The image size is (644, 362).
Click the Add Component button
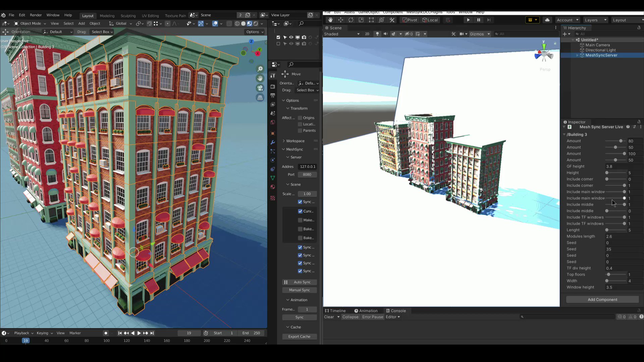(x=602, y=299)
